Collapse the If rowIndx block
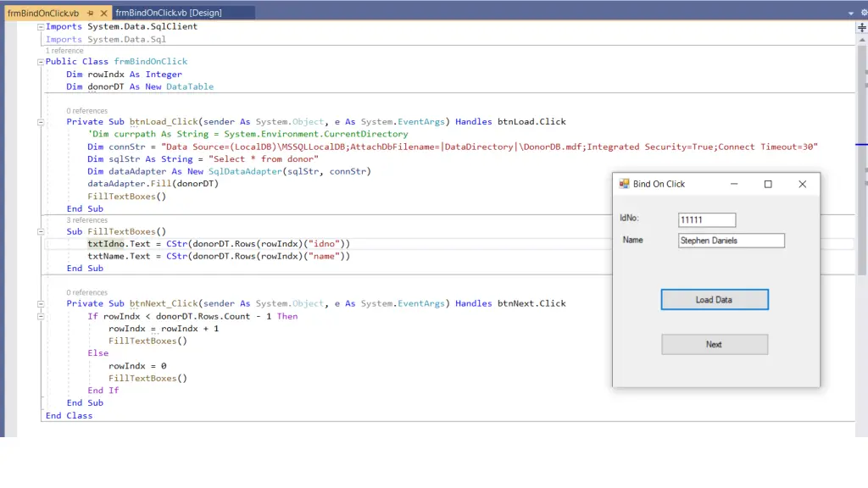Viewport: 868px width, 488px height. tap(41, 317)
